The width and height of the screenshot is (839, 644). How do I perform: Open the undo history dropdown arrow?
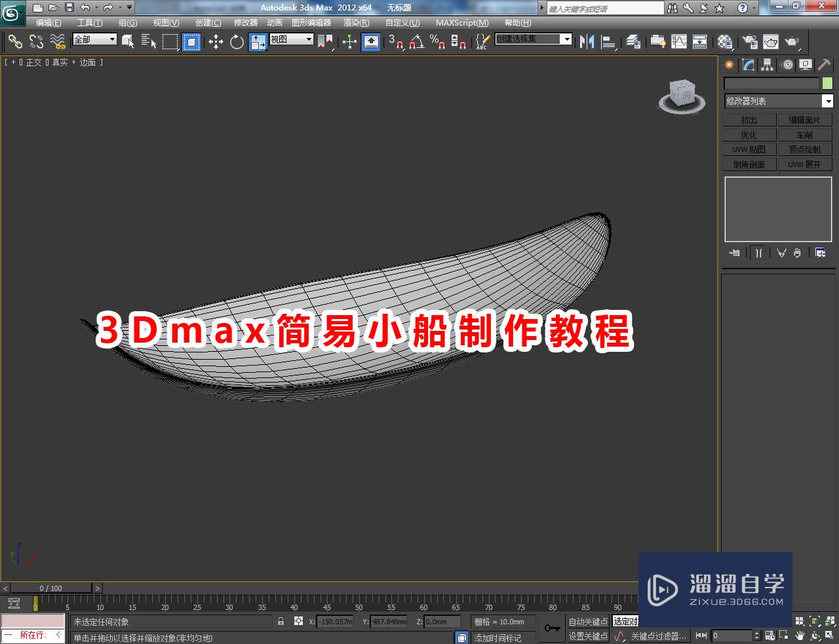coord(97,8)
